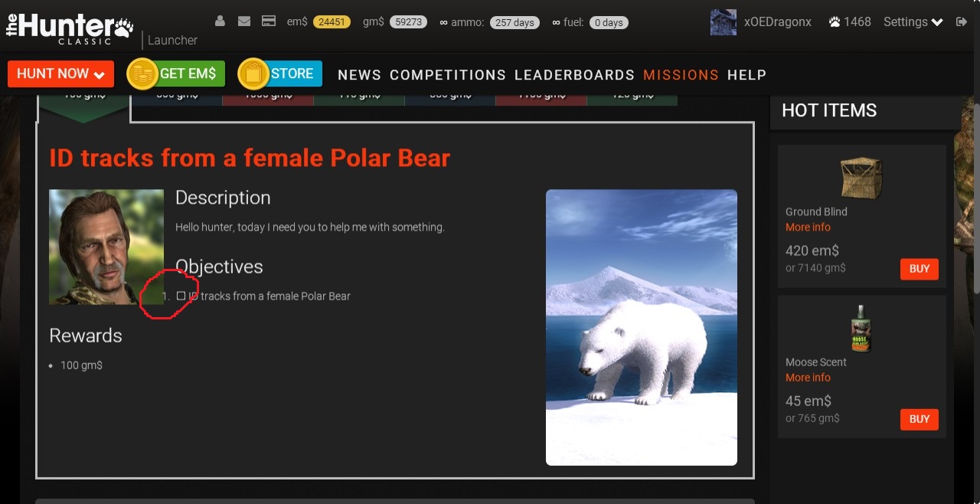Screen dimensions: 980x504
Task: Click the Description text Hello hunter
Action: pos(309,227)
